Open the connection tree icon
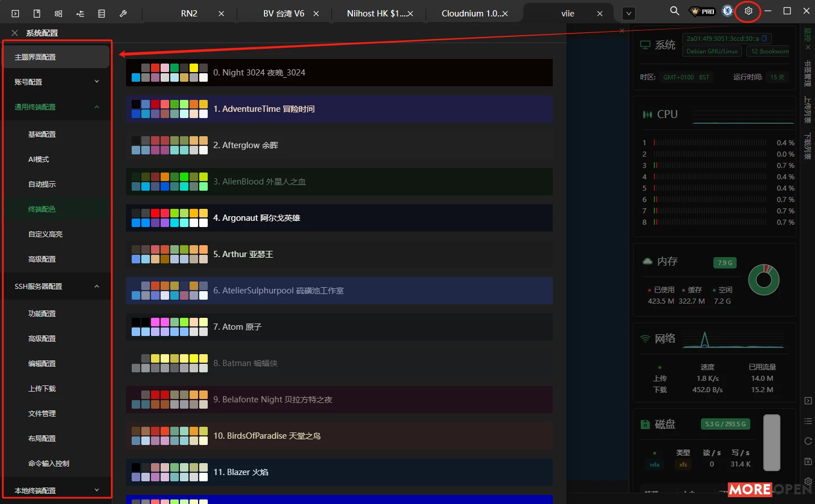Viewport: 815px width, 504px height. click(x=79, y=13)
